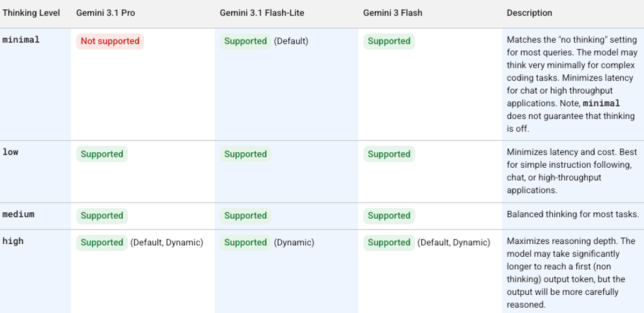Viewport: 644px width, 313px height.
Task: Click Supported badge for Gemini 3 Flash medium
Action: click(389, 216)
